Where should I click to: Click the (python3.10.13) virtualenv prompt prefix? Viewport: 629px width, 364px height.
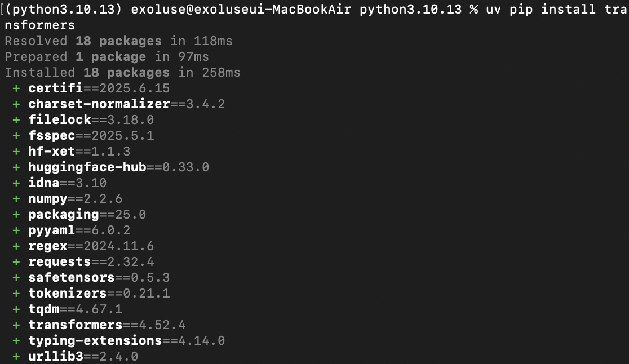(64, 9)
